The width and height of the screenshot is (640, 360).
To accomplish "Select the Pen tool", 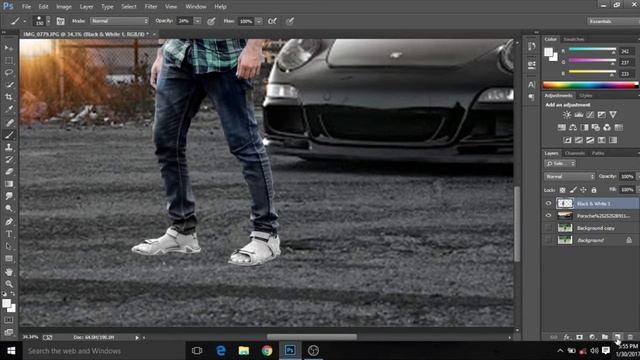I will 9,222.
